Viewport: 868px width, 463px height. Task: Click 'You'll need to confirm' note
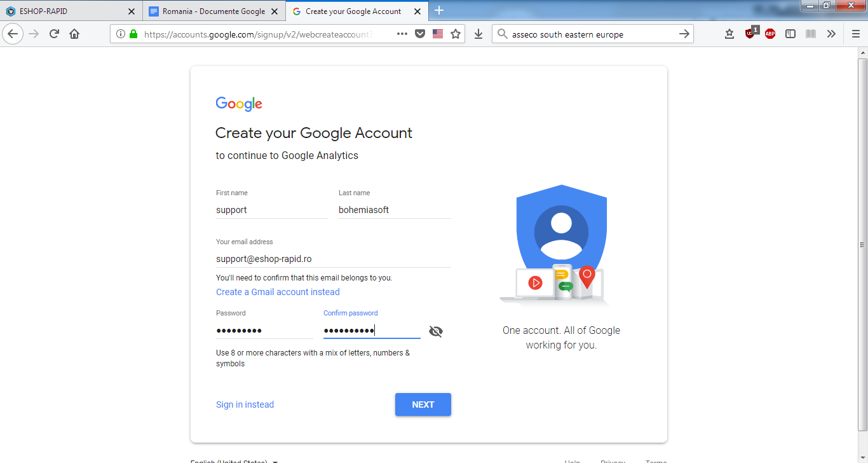[x=304, y=278]
